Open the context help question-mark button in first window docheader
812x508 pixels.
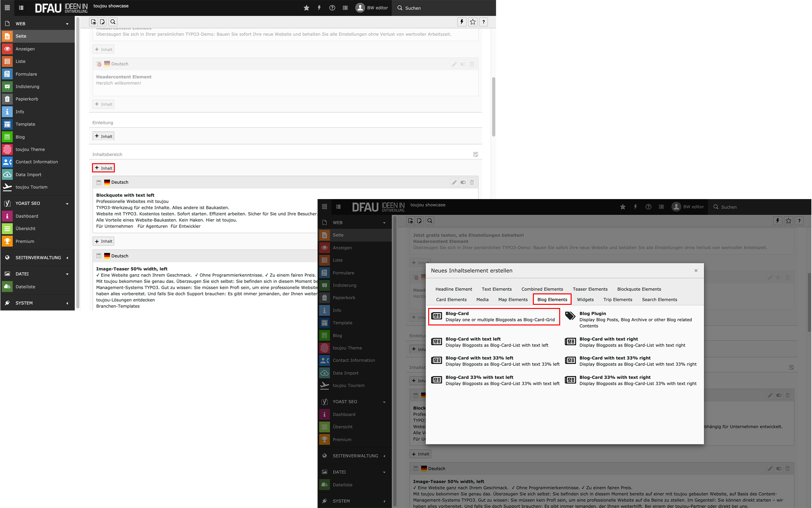pos(483,22)
